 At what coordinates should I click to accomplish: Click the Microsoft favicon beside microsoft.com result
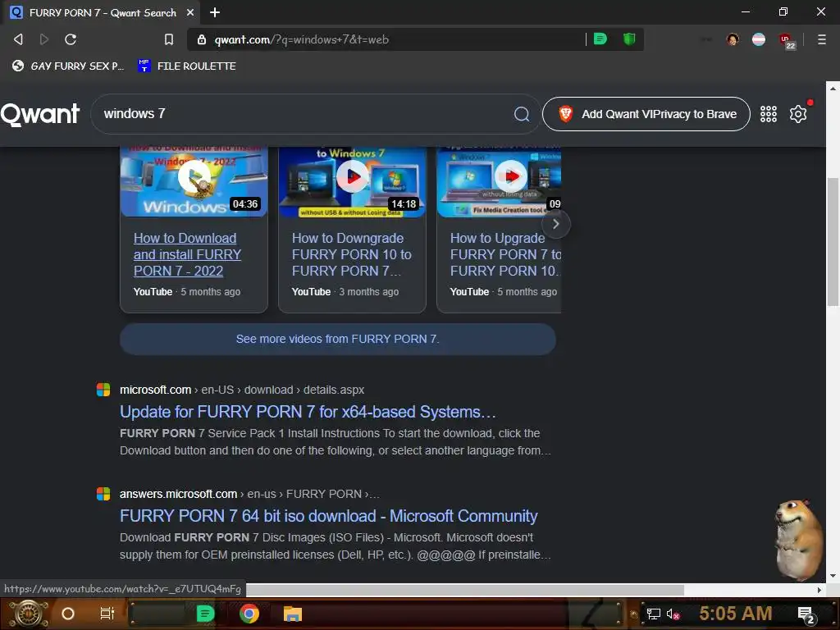103,390
